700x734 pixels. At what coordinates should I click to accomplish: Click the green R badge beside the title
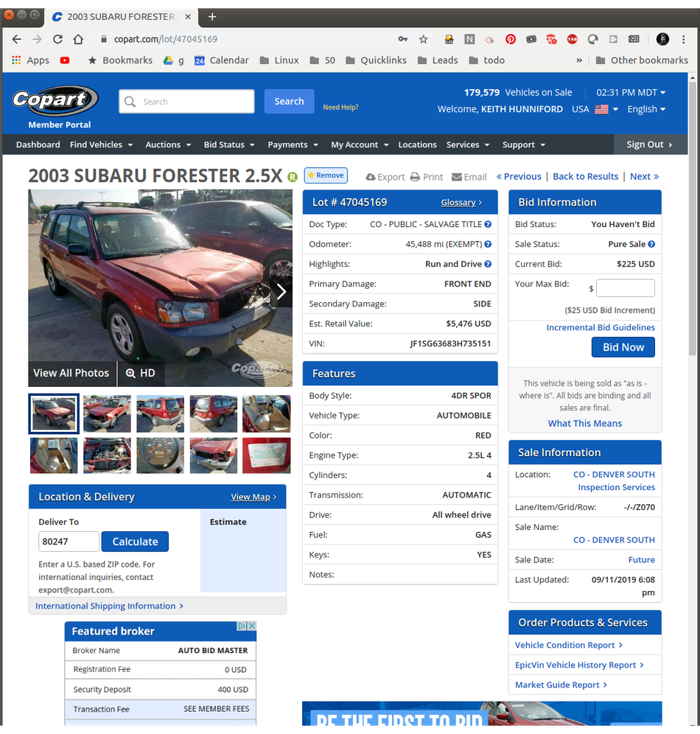293,177
